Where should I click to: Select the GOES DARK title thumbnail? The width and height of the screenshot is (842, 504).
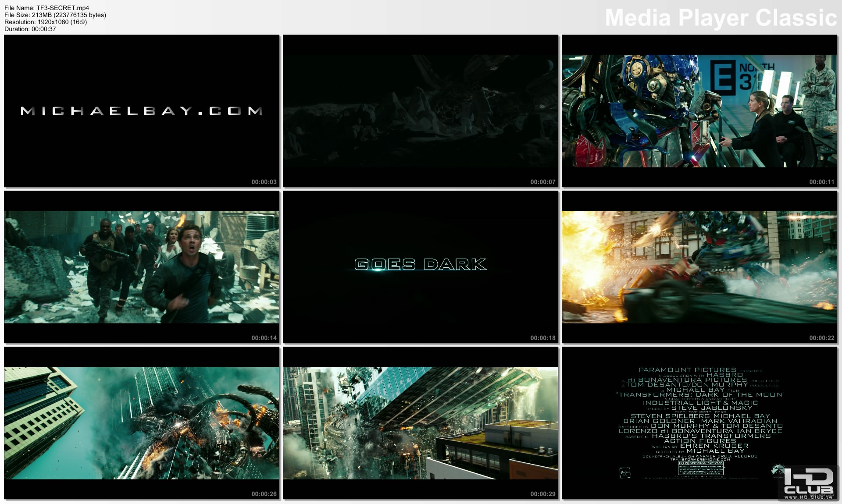420,264
